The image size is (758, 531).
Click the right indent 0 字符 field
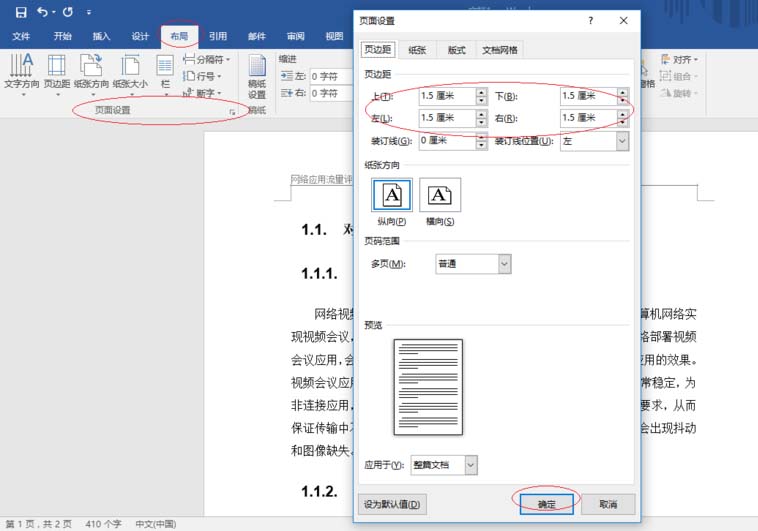332,93
